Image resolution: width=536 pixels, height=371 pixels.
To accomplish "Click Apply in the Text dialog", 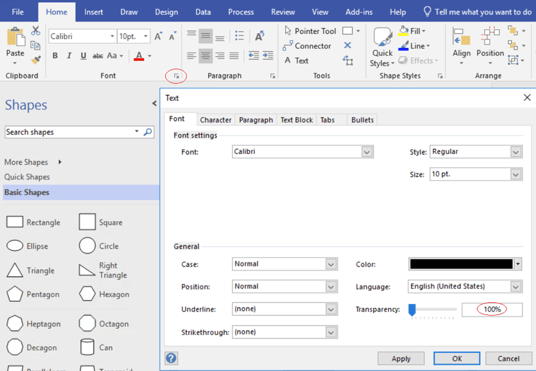I will (401, 358).
